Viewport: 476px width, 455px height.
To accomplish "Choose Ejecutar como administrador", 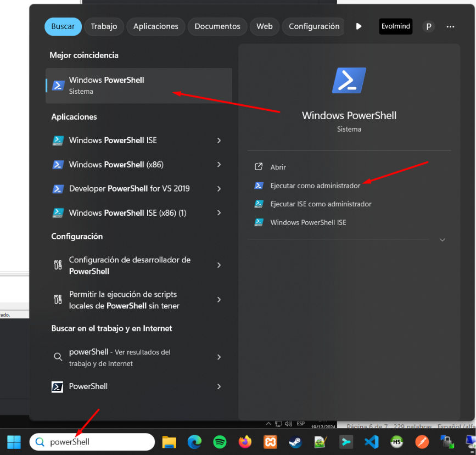I will coord(315,186).
